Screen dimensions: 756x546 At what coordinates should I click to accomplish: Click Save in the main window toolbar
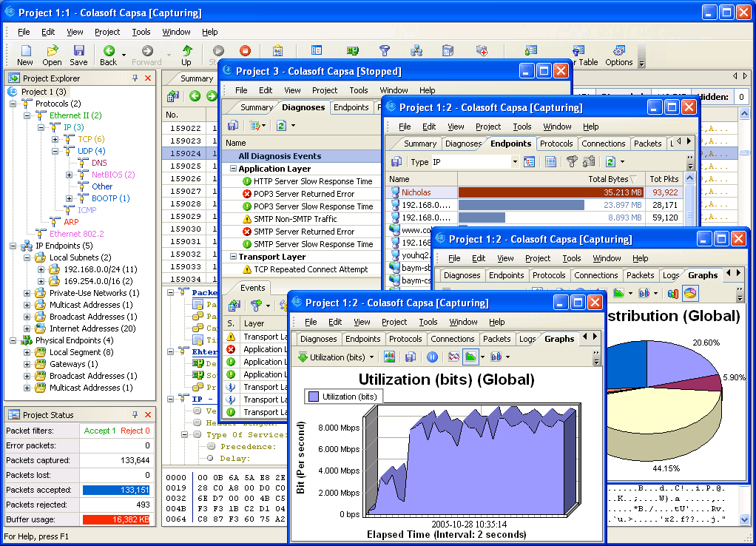click(78, 55)
